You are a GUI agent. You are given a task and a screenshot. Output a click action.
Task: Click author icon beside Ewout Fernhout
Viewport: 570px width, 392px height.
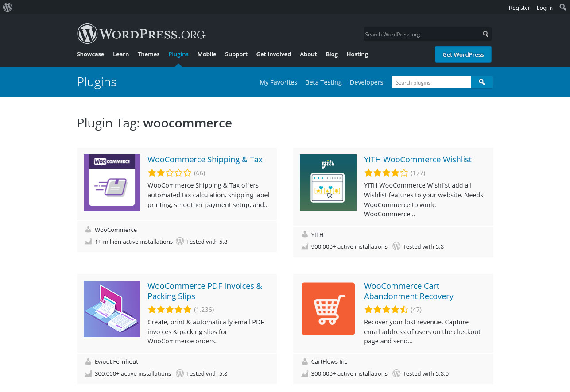tap(88, 361)
